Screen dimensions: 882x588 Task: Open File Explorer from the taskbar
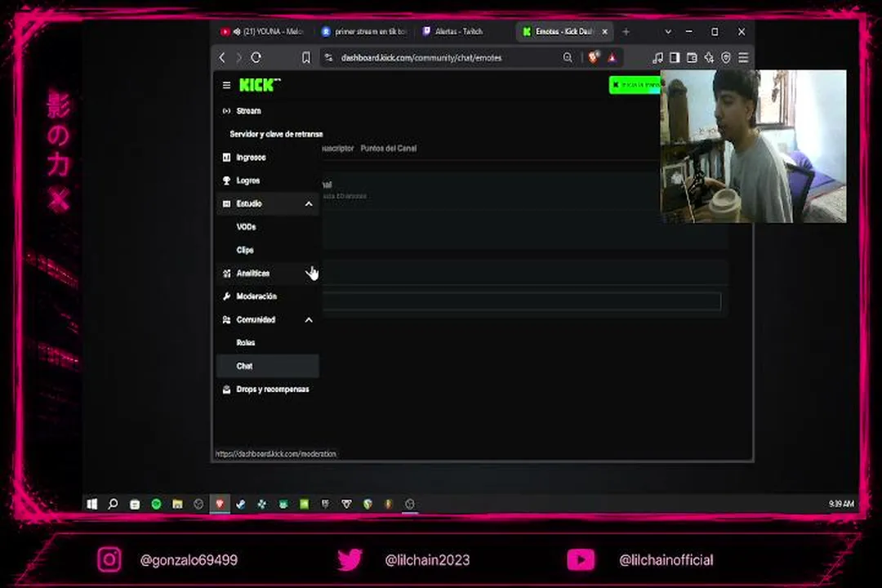[x=177, y=504]
